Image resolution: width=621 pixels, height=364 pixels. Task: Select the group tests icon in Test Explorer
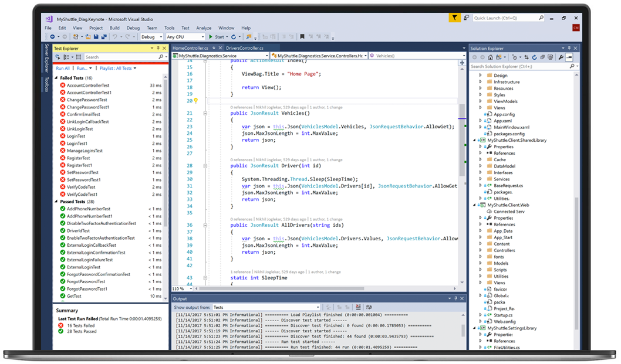[66, 57]
